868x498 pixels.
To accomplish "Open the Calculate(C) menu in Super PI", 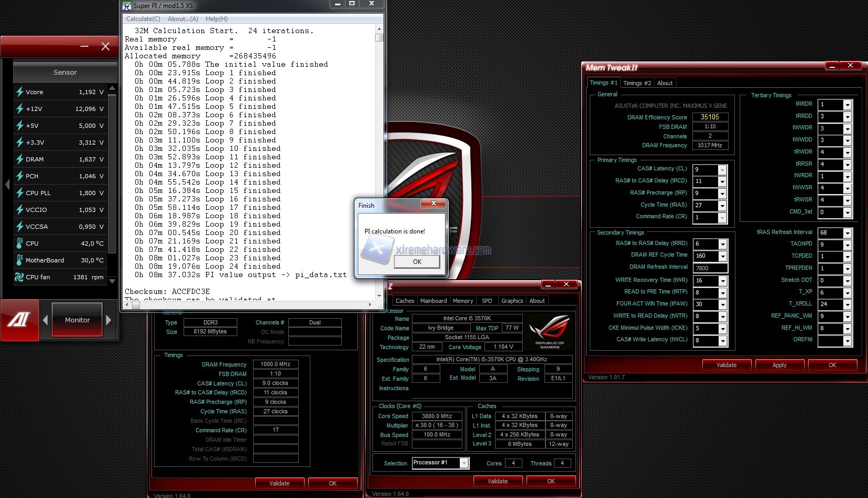I will coord(143,19).
